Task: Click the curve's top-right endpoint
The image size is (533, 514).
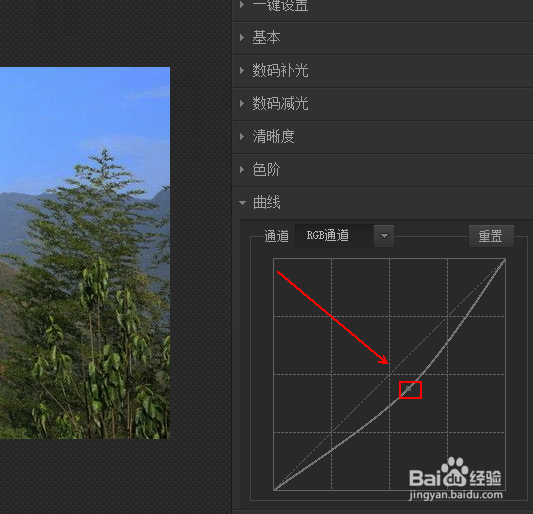Action: (x=504, y=260)
